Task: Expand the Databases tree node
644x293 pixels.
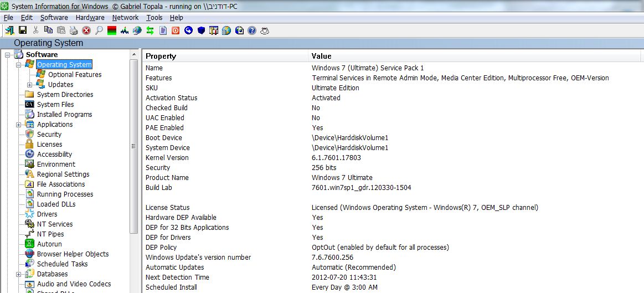Action: pos(18,274)
